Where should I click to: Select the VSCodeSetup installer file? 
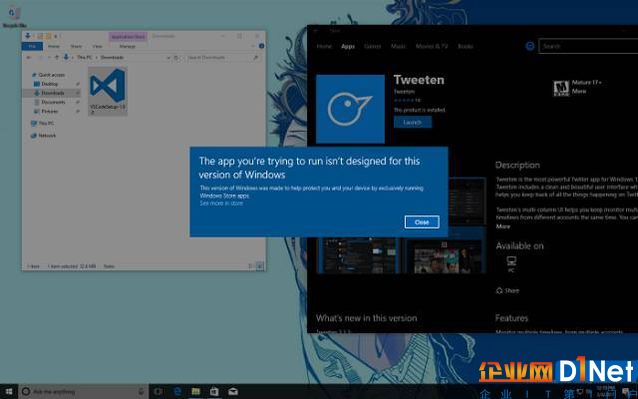[108, 92]
